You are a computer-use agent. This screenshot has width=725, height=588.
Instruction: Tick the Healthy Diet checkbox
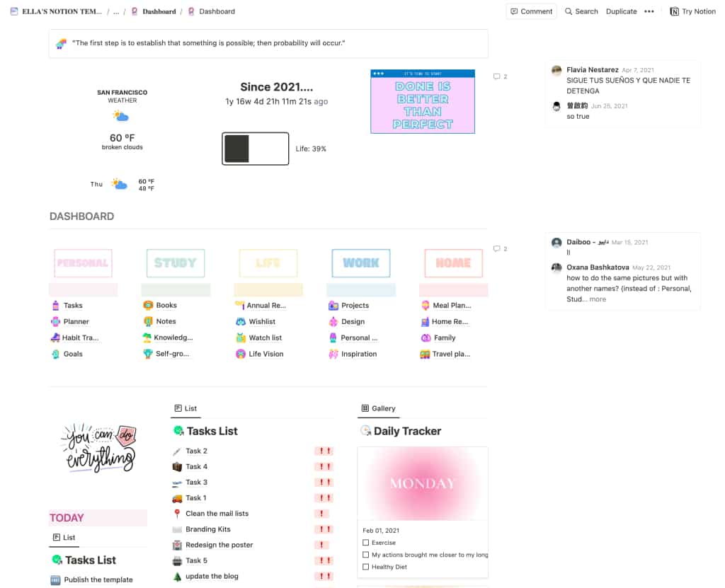click(x=365, y=567)
